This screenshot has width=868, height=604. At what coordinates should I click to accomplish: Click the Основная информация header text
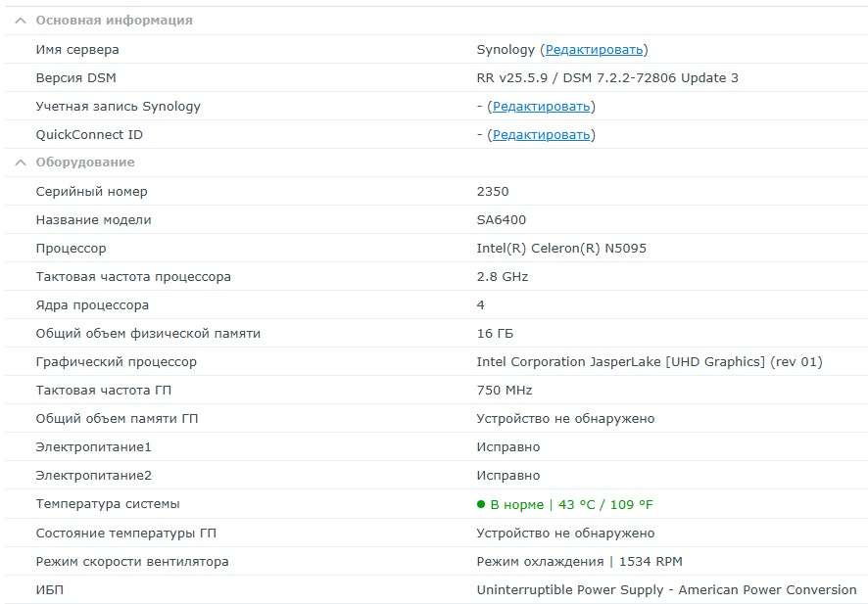[x=114, y=21]
